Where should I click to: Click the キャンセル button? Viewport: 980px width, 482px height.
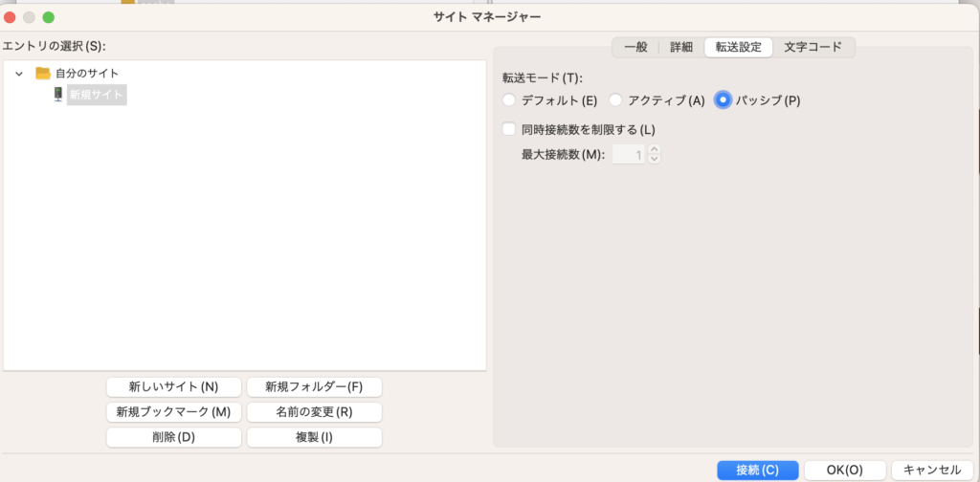point(932,470)
